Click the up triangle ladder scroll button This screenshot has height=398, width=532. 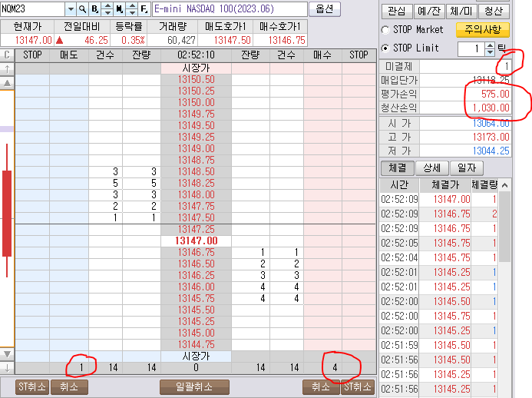[7, 83]
